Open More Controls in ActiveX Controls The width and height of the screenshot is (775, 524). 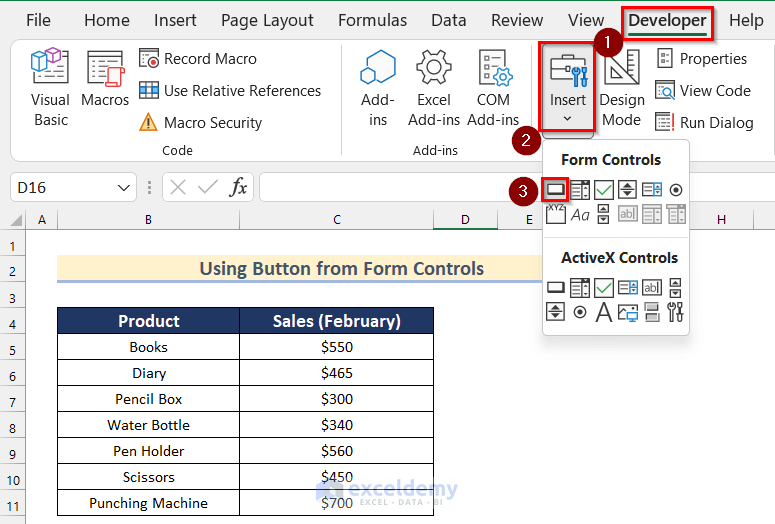tap(676, 312)
